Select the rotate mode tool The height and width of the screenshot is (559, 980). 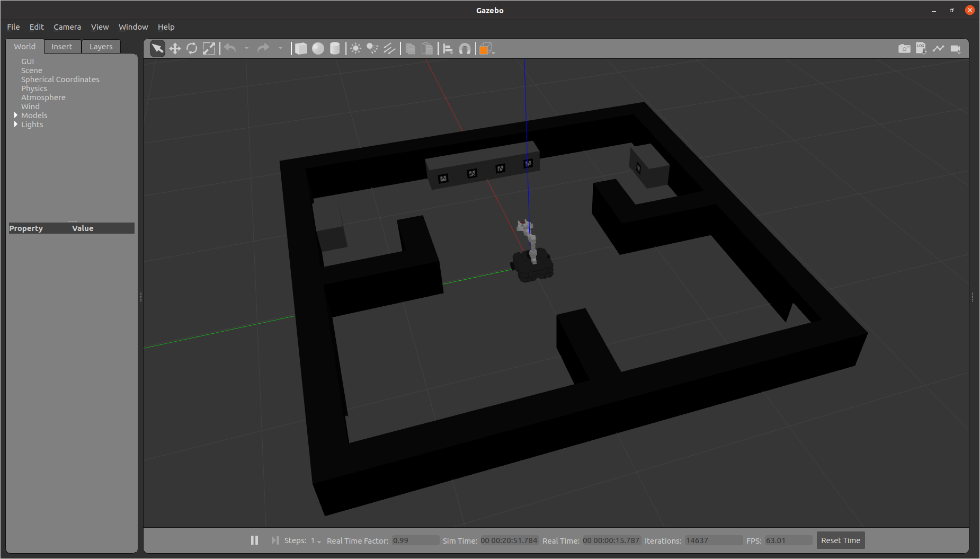pyautogui.click(x=192, y=49)
